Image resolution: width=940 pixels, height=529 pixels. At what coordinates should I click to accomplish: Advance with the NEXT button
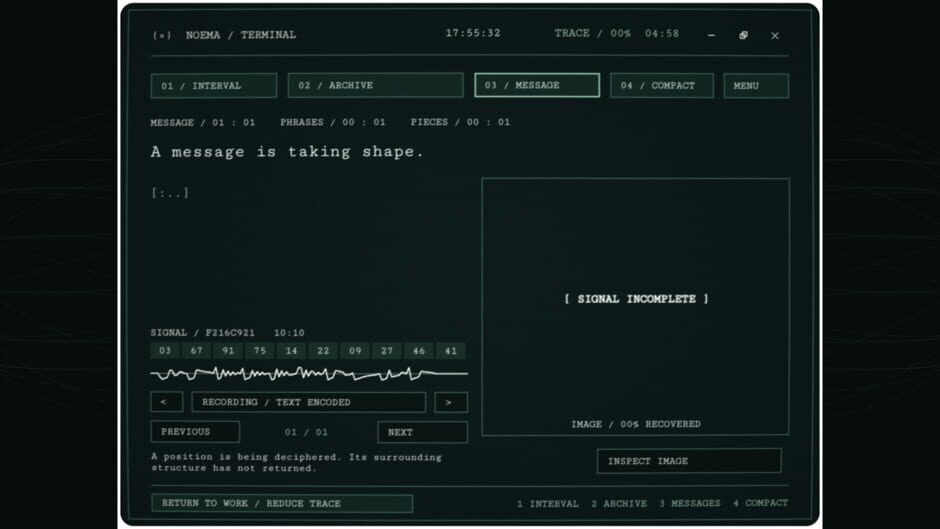[422, 432]
